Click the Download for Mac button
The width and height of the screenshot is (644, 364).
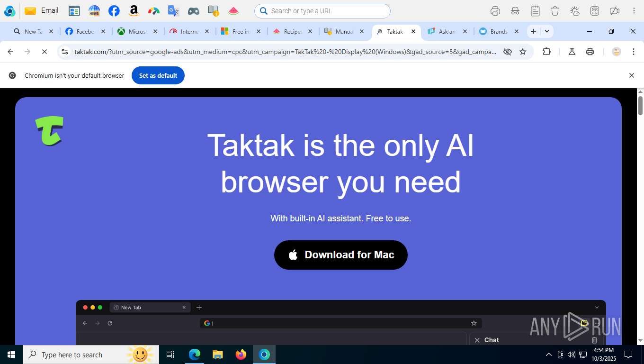tap(341, 255)
